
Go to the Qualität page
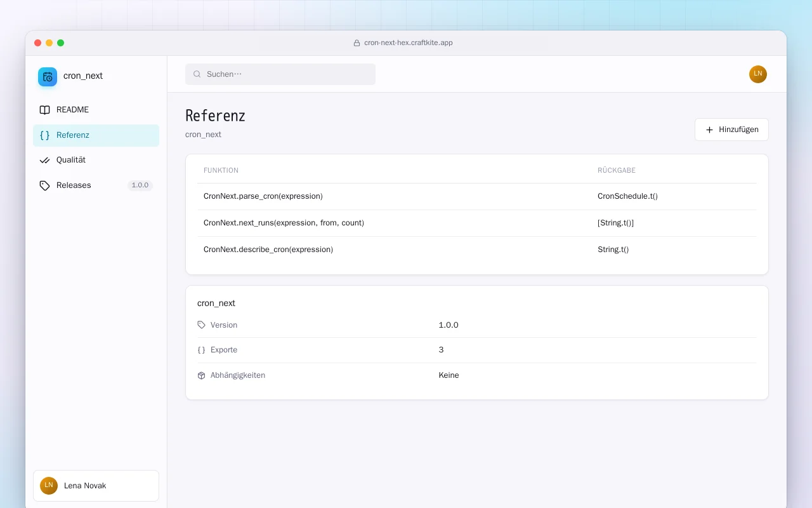96,160
